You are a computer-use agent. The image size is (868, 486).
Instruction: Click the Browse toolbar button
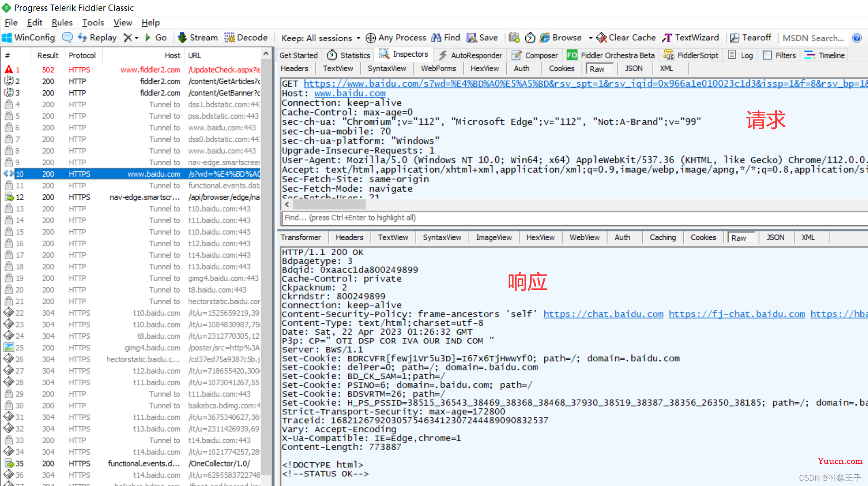coord(561,38)
